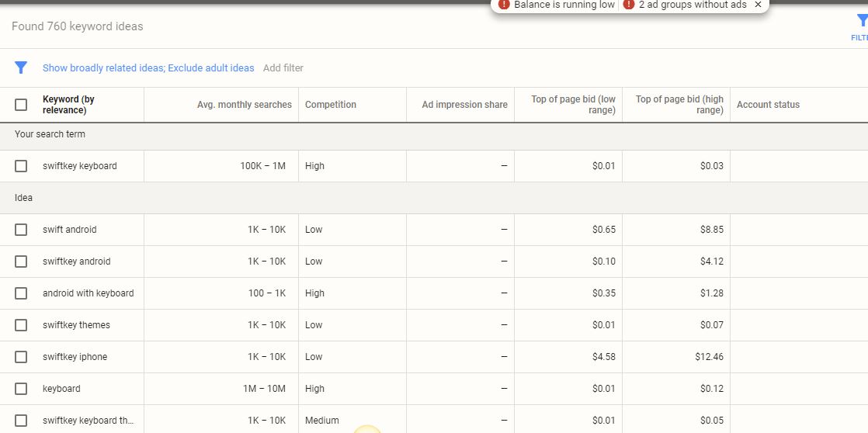Viewport: 868px width, 433px height.
Task: Click the $4.58 low range bid
Action: click(604, 357)
